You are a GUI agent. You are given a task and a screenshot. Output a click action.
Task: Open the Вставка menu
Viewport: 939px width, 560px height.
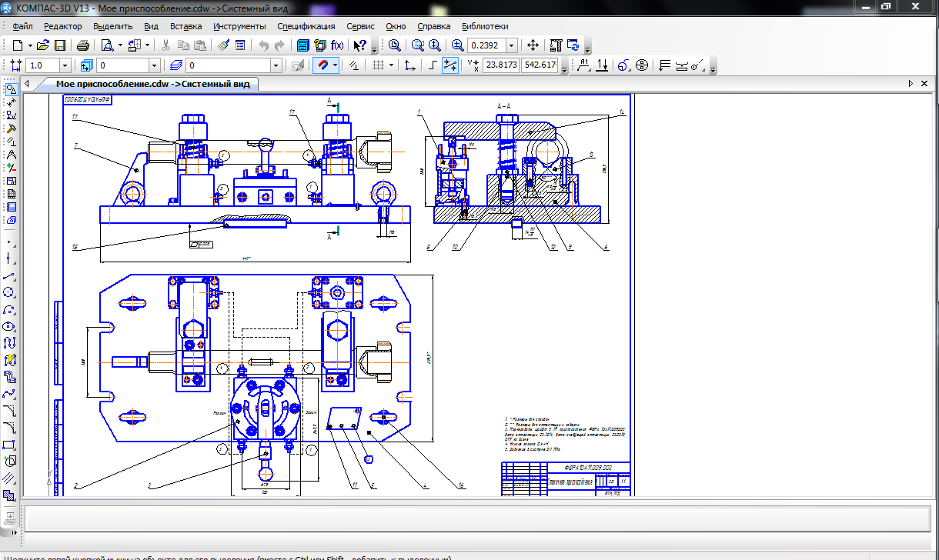point(185,26)
